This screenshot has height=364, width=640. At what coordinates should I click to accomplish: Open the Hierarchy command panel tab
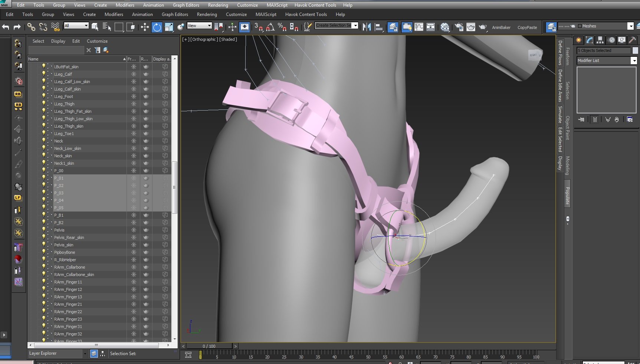pos(600,40)
